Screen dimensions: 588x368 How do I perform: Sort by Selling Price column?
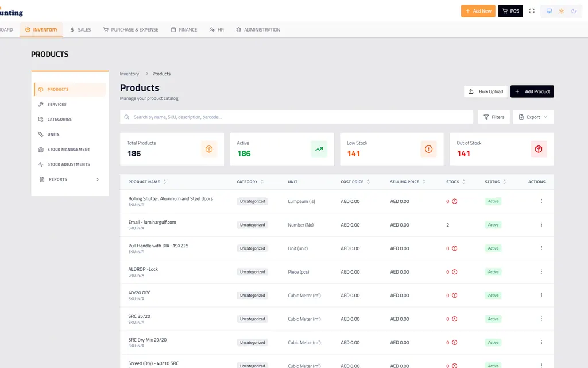[x=408, y=182]
